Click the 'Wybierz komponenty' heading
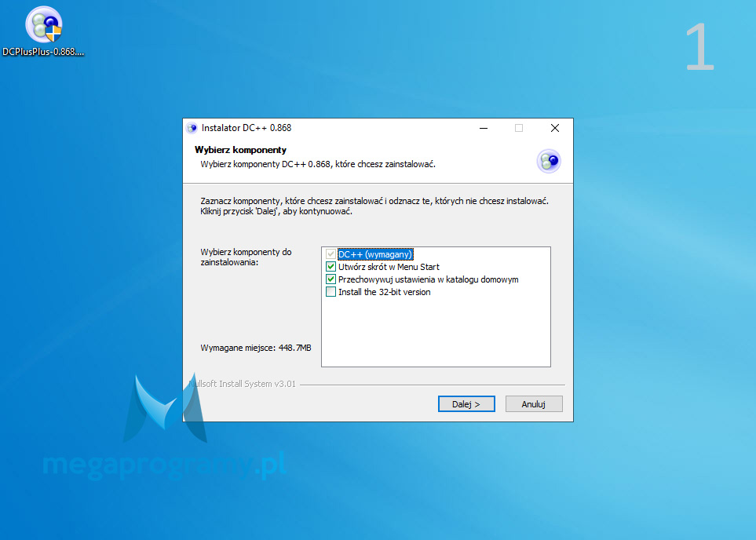The width and height of the screenshot is (756, 540). point(240,150)
